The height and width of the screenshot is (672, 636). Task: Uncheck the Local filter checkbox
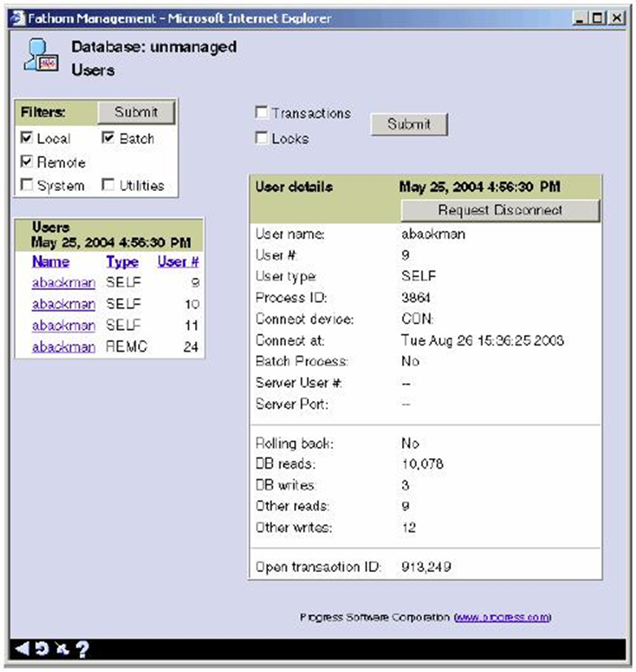click(x=27, y=138)
